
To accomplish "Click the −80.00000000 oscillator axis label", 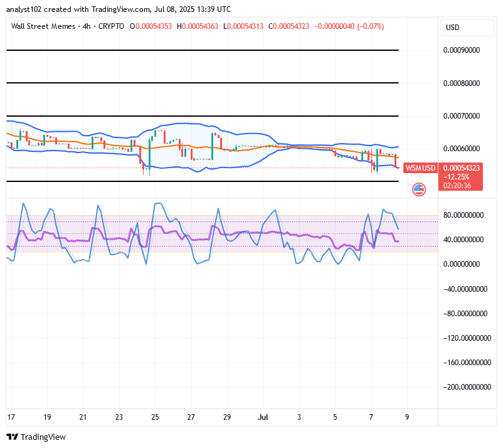I will (x=465, y=314).
